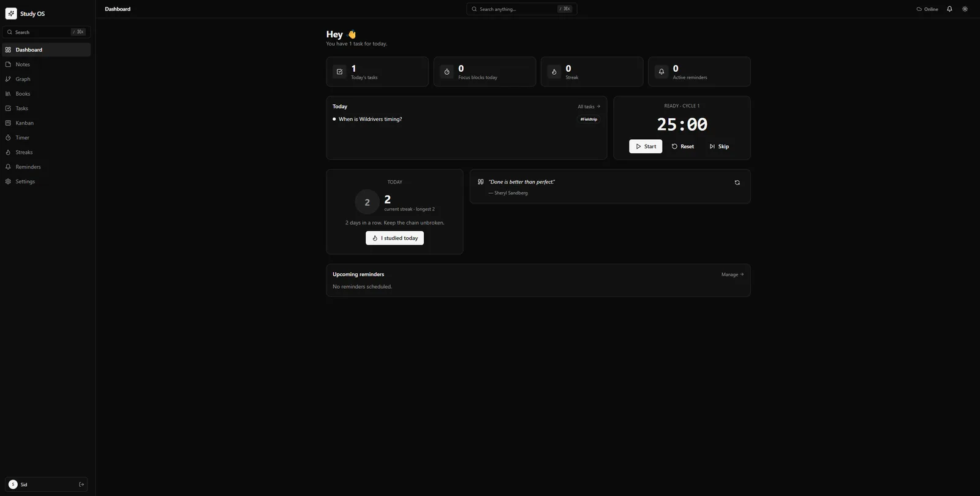980x496 pixels.
Task: Click the quotation mark icon in the quote card
Action: point(481,182)
